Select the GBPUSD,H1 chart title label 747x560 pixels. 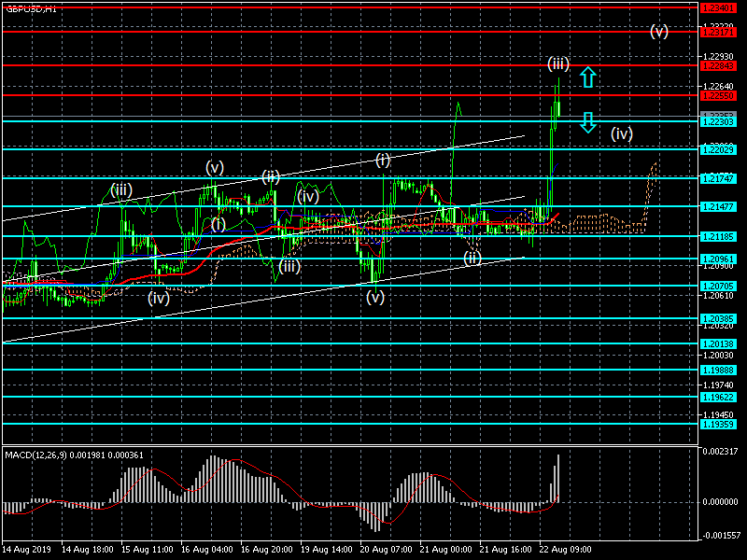[31, 7]
